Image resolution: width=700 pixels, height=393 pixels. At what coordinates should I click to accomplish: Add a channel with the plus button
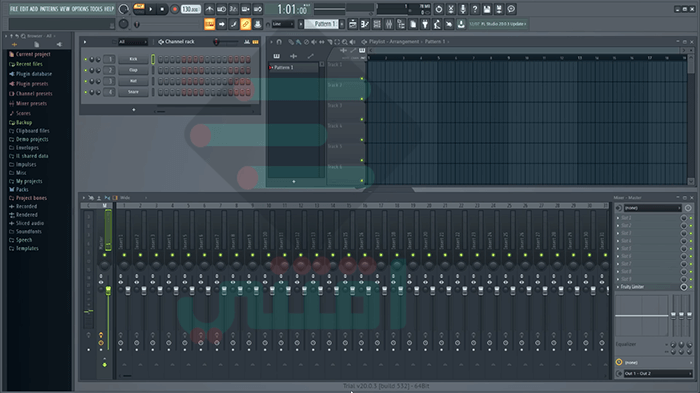133,109
